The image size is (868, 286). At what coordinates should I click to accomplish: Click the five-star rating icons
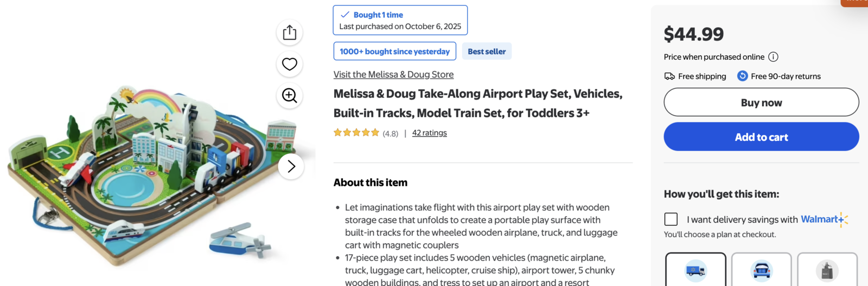point(356,133)
